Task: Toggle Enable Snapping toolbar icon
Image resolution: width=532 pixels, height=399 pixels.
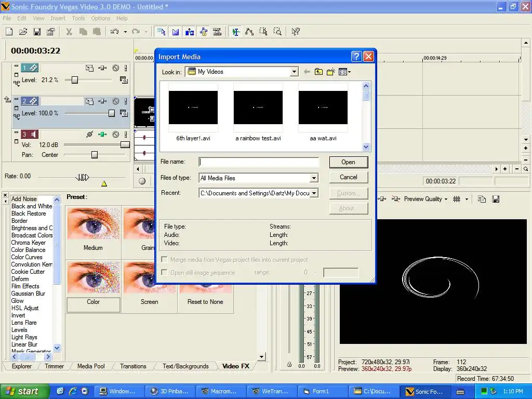Action: tap(162, 32)
